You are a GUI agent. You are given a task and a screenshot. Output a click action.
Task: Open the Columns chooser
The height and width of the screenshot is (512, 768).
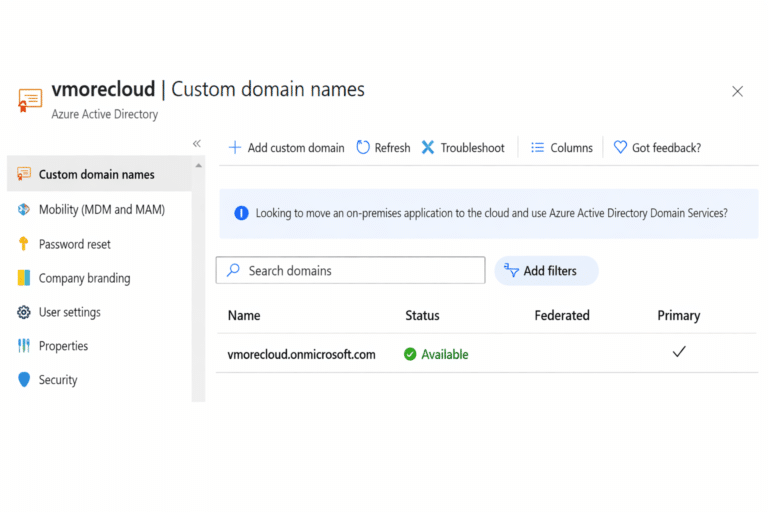pos(561,148)
